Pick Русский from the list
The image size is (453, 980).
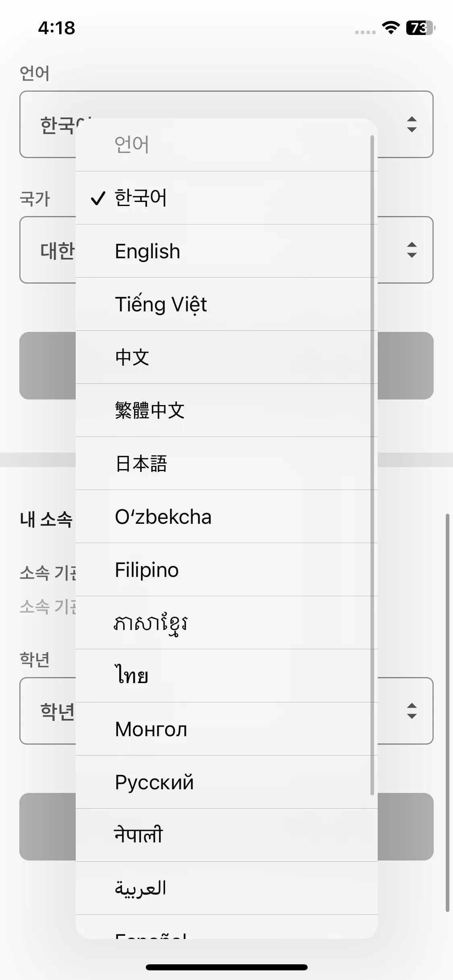[x=154, y=782]
